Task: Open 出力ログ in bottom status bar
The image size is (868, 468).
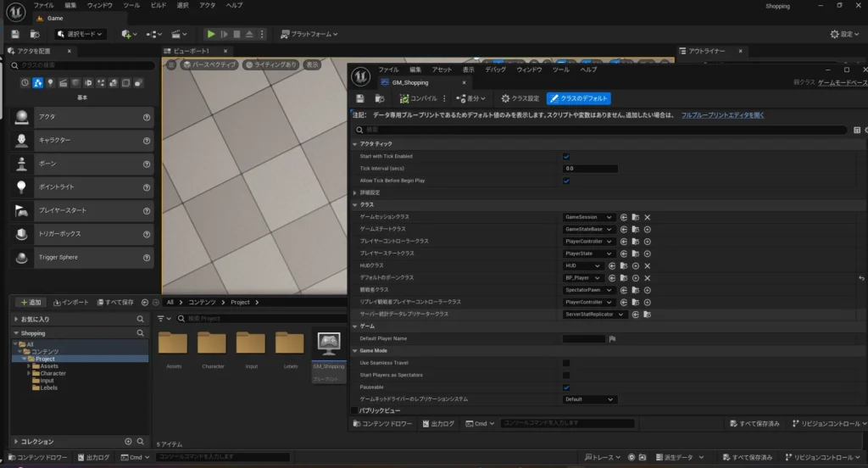Action: 93,458
